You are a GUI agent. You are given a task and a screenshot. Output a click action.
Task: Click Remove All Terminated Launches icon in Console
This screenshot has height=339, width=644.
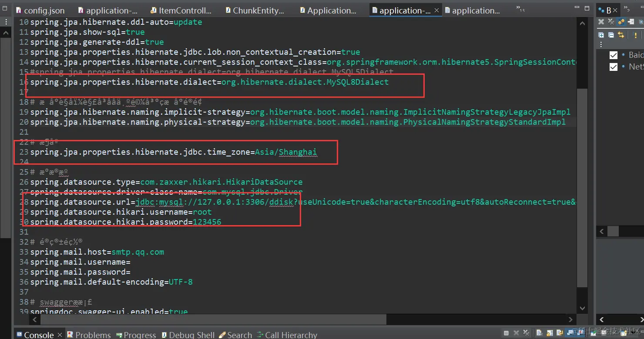pos(526,333)
